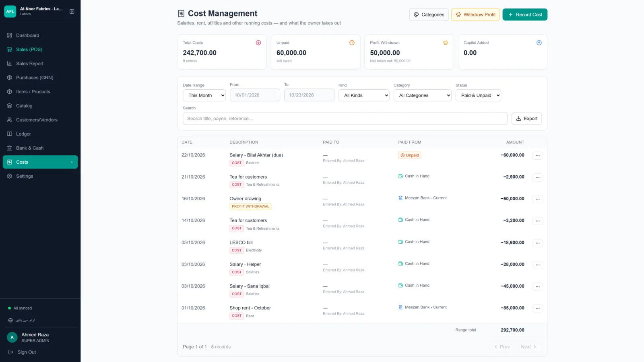Click the Profit Withdrawn card icon
The image size is (644, 362).
pyautogui.click(x=446, y=43)
